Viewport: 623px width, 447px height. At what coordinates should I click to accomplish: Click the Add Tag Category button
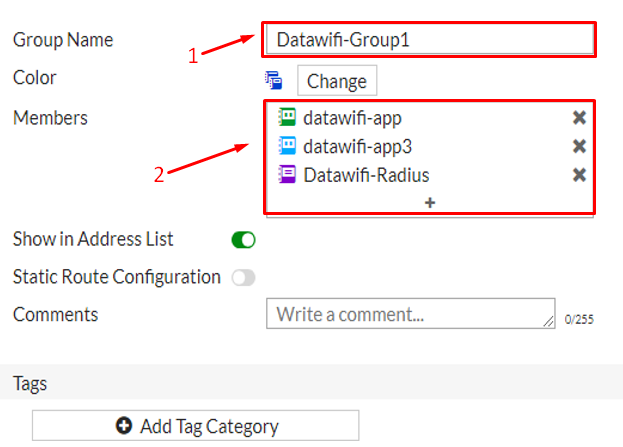coord(195,426)
